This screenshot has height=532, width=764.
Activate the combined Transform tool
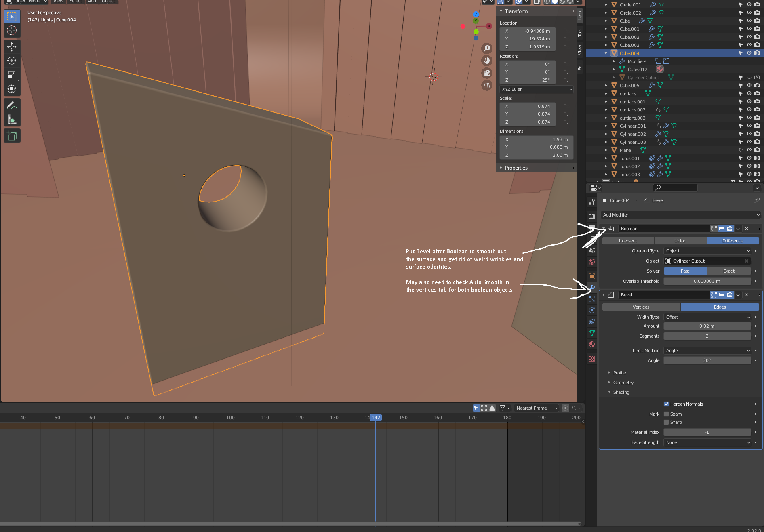point(12,89)
